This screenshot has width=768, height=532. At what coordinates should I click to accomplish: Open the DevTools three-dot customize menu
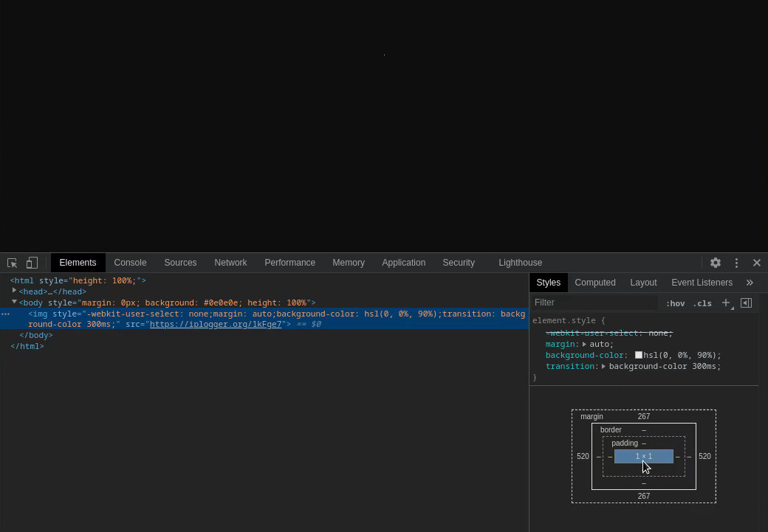[736, 263]
